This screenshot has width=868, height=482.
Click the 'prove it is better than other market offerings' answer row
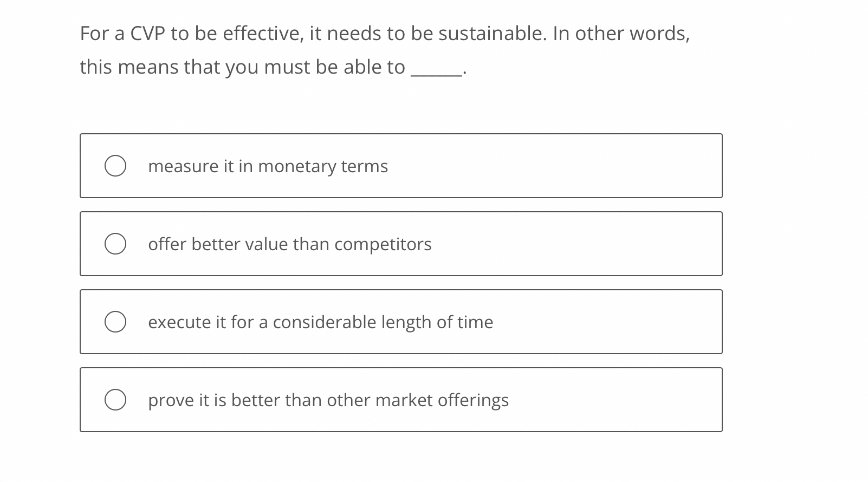401,400
